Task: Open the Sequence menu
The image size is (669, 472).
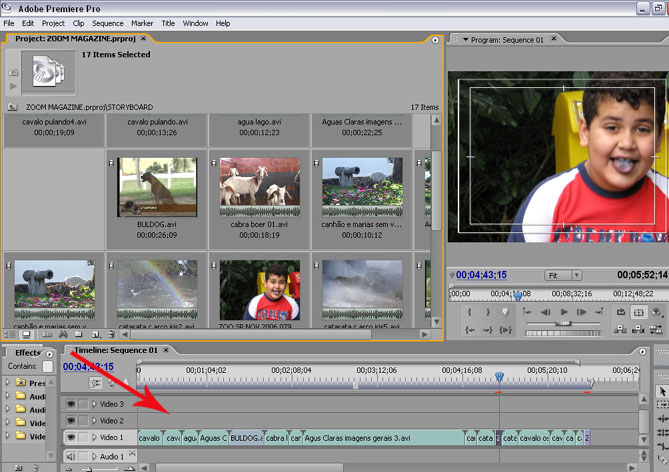Action: 107,23
